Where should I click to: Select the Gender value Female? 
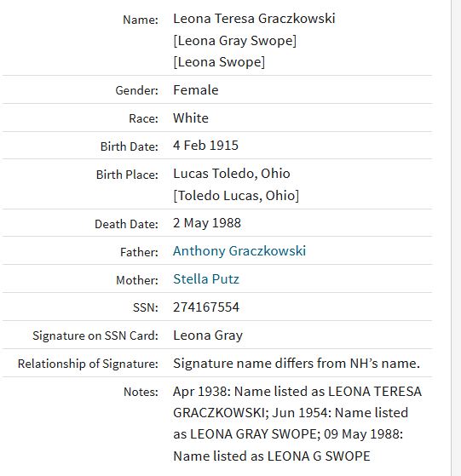click(196, 90)
